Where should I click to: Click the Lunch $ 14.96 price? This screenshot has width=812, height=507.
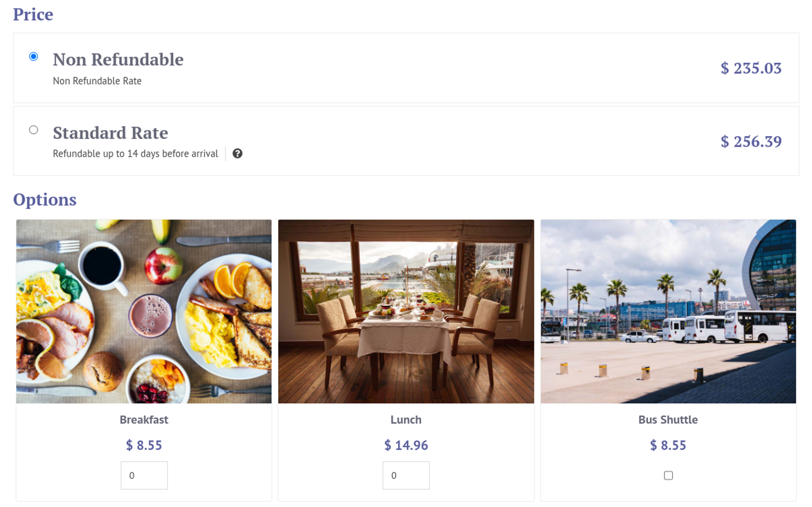coord(406,445)
